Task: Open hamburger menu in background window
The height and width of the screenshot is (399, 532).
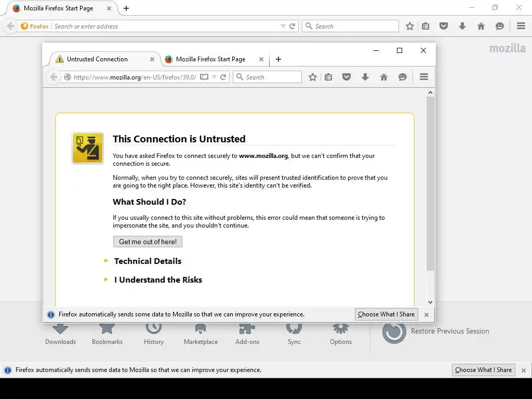Action: coord(521,26)
